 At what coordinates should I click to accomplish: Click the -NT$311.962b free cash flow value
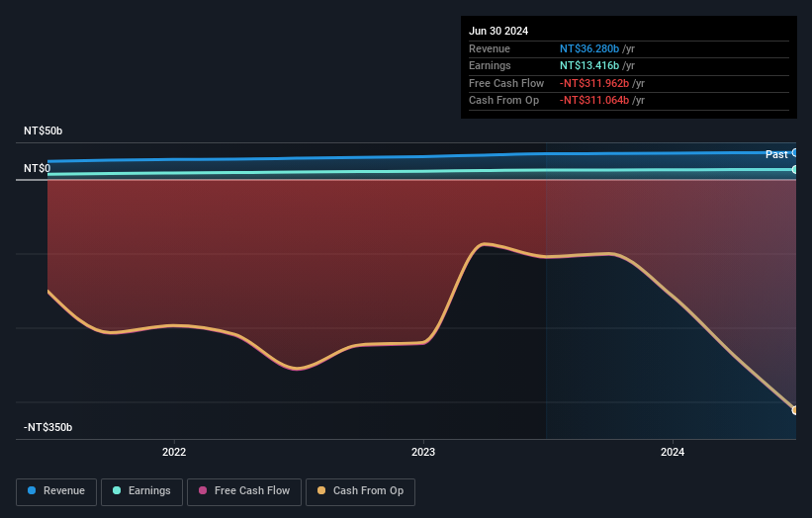(594, 83)
